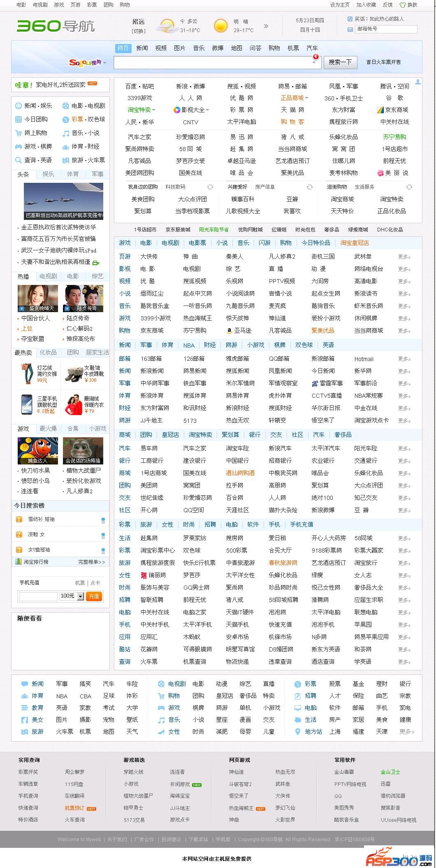Click the orange 充值 button
Image resolution: width=436 pixels, height=868 pixels.
tap(94, 596)
